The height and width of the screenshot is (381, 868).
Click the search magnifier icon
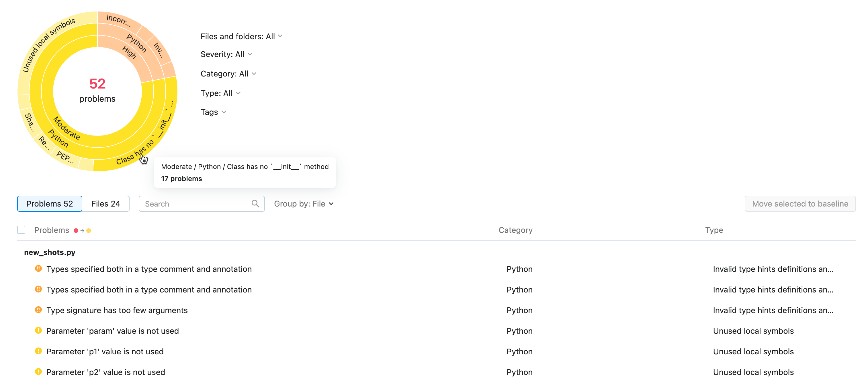255,203
